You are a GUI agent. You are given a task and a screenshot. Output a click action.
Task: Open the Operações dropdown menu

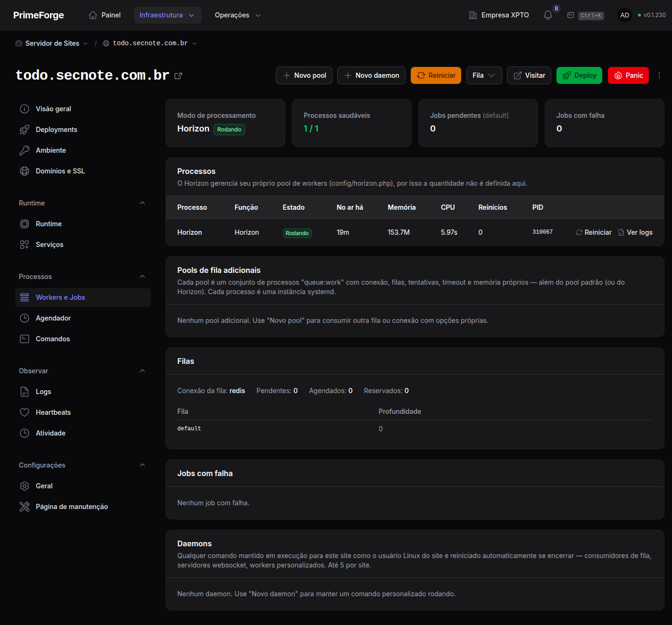(x=238, y=15)
